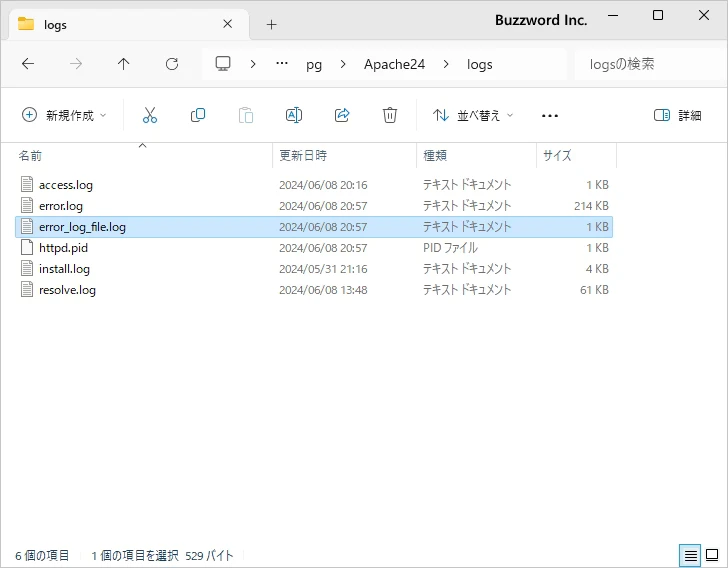Expand hidden breadcrumb path via ellipsis
Image resolution: width=728 pixels, height=568 pixels.
click(x=283, y=64)
